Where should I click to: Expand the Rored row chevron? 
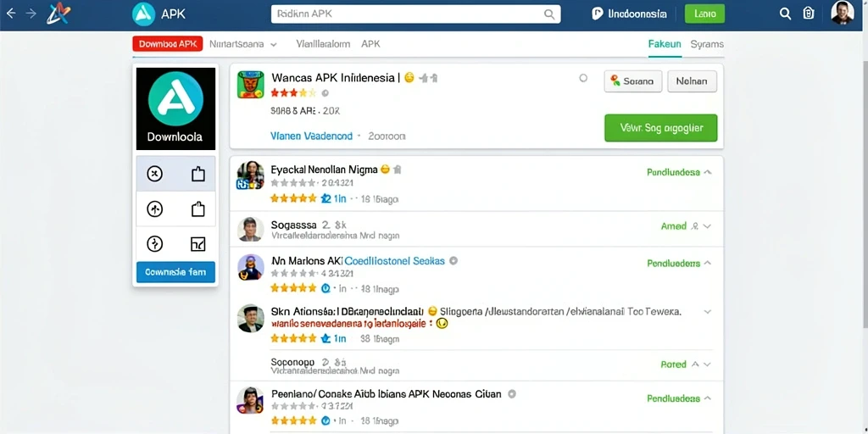point(707,364)
